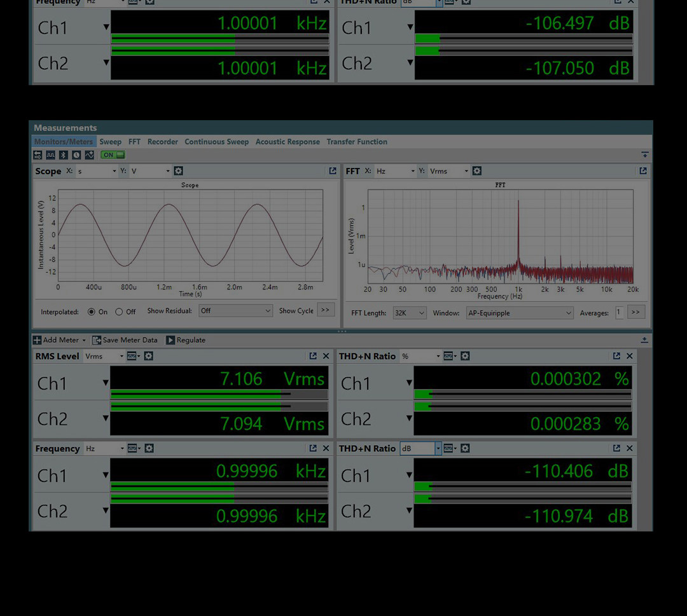Switch to Continuous Sweep tab
Screen dimensions: 687x616
[x=216, y=141]
